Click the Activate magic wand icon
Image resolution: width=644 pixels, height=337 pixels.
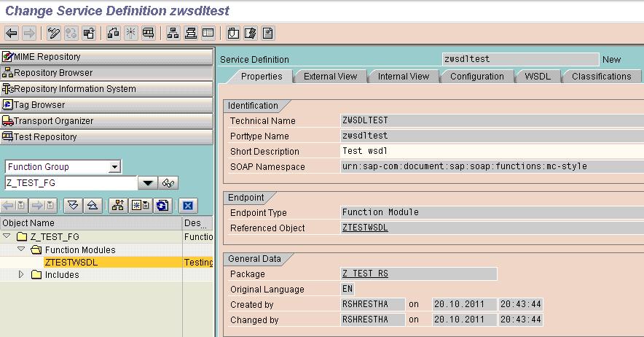131,34
